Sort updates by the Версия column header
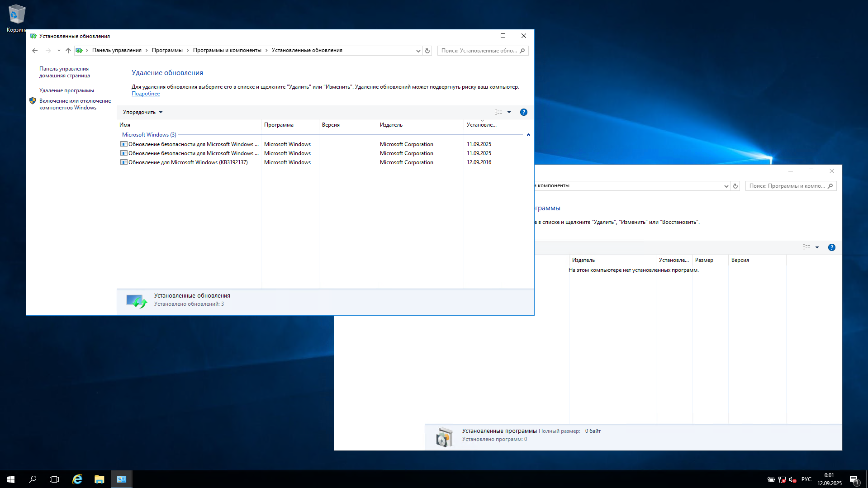This screenshot has width=868, height=488. [x=348, y=125]
